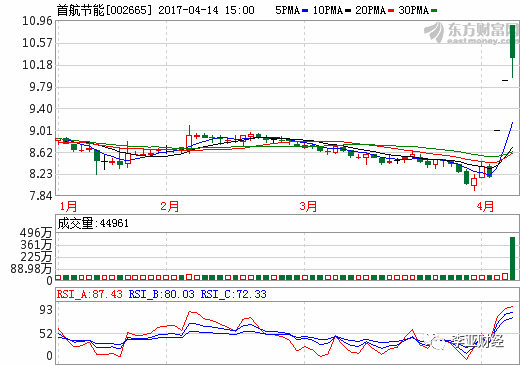This screenshot has width=520, height=365.
Task: Click the 9.40 price axis label
Action: click(41, 109)
